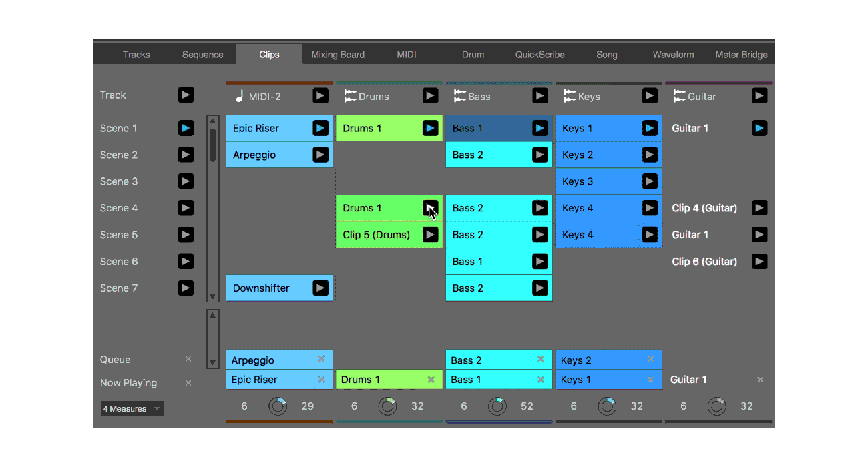
Task: Play the Bass track header button
Action: 540,96
